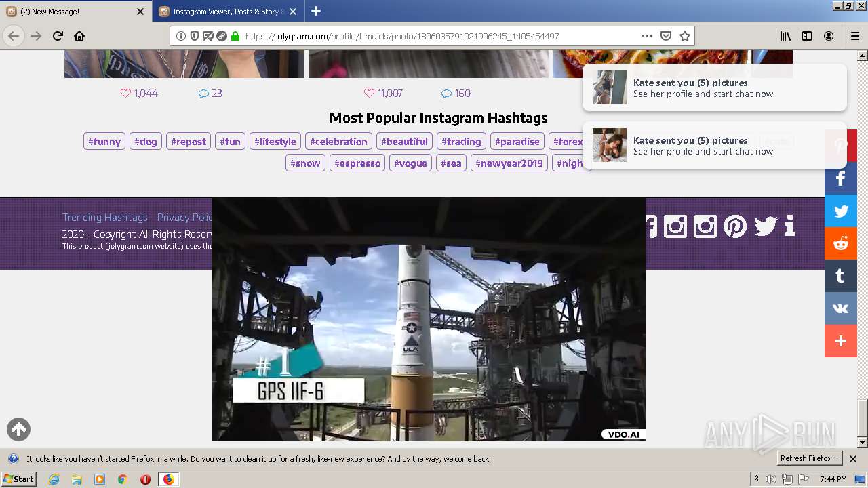Screen dimensions: 868x488
Task: Open the #sea hashtag
Action: click(451, 163)
